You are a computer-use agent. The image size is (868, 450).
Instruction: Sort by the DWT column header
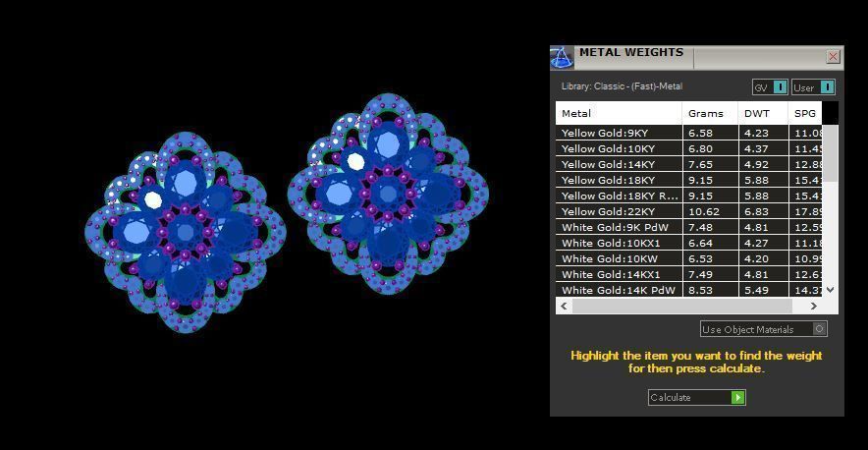click(x=763, y=114)
